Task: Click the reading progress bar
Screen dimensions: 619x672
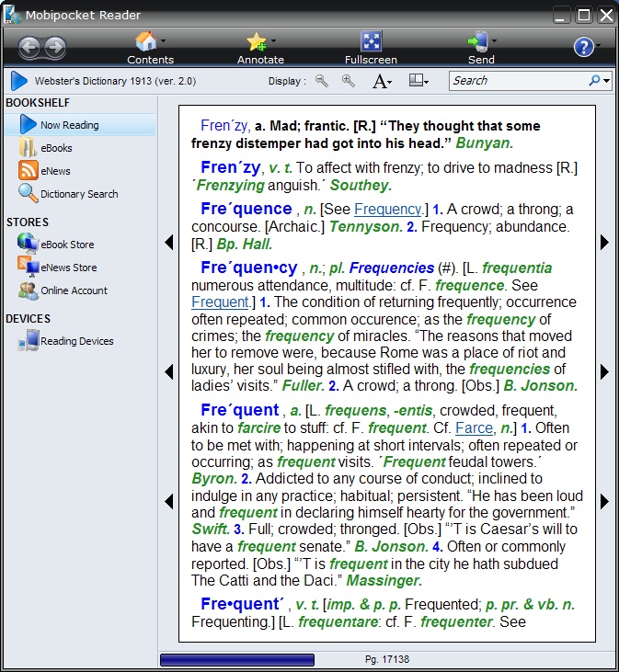Action: 237,659
